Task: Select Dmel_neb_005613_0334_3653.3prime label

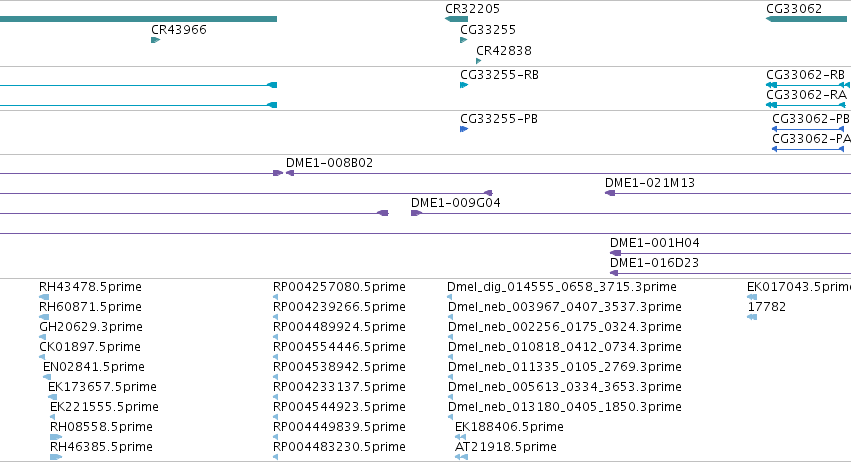Action: point(564,388)
